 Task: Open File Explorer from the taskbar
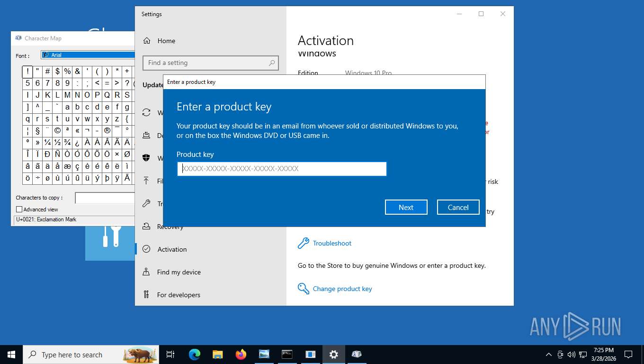pos(217,355)
